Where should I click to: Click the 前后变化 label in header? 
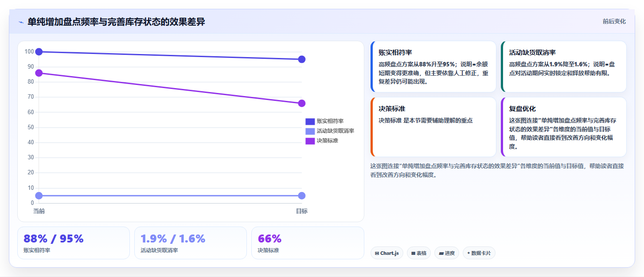[614, 21]
